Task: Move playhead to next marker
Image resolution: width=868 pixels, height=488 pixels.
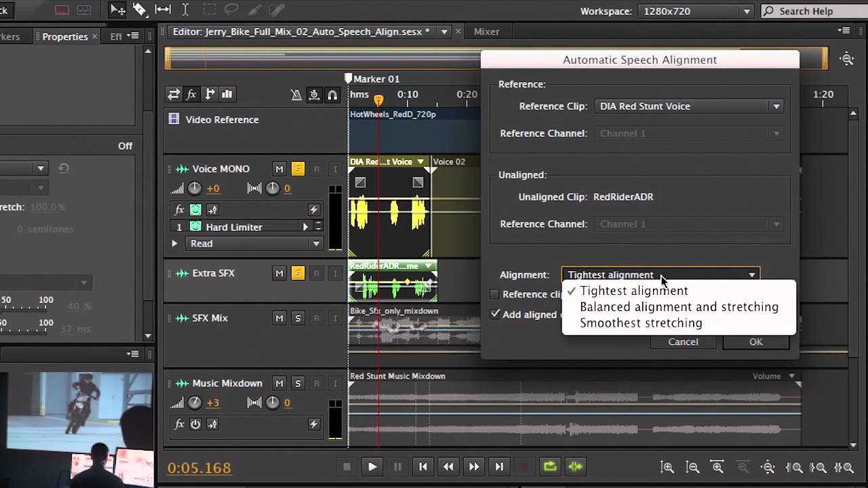Action: [499, 466]
